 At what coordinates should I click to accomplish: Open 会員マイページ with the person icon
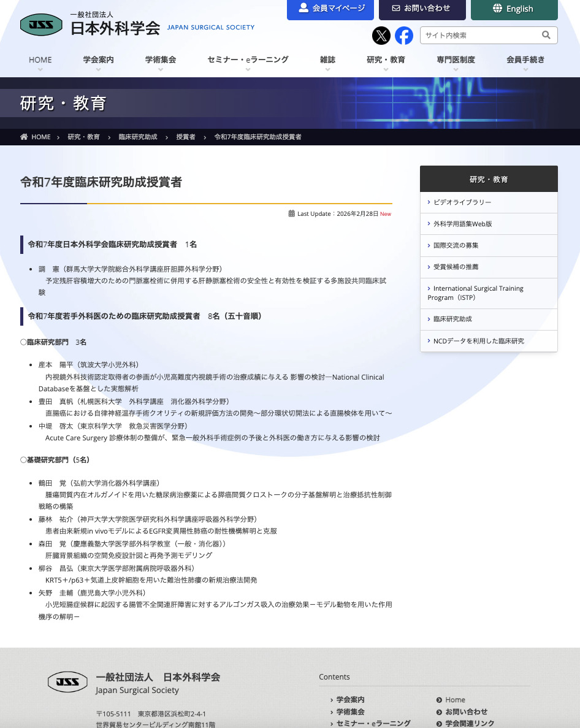330,9
